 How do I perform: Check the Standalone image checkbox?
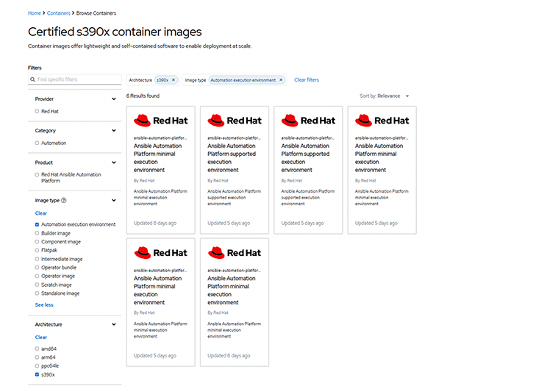click(x=37, y=293)
